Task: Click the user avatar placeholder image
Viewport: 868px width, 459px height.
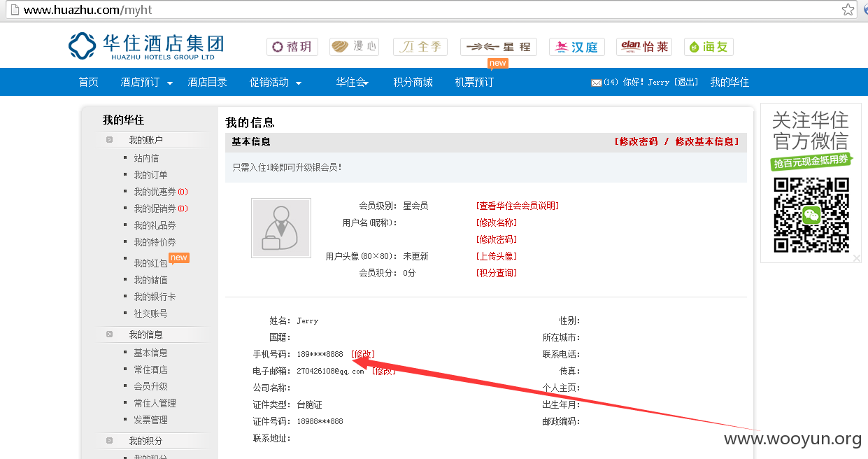Action: (x=281, y=228)
